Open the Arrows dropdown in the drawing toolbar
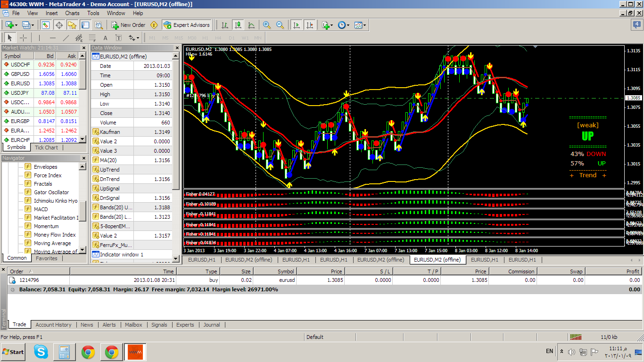This screenshot has height=362, width=644. 134,38
